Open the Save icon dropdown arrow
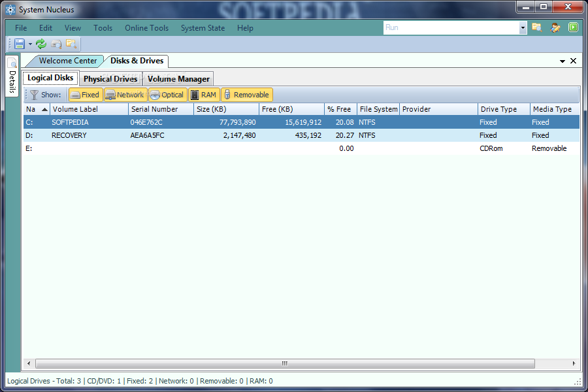The image size is (588, 392). (x=30, y=44)
